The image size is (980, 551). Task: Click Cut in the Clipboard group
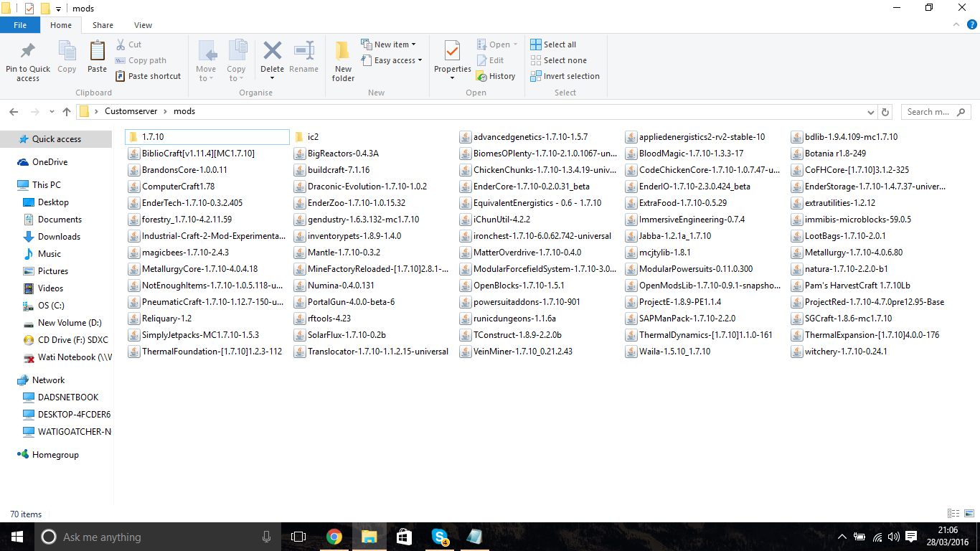(128, 44)
